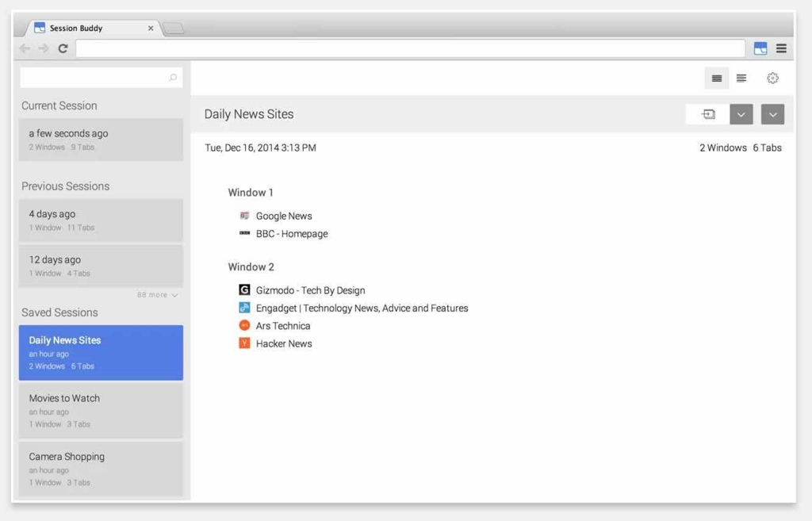812x521 pixels.
Task: Open the Hacker News link
Action: 284,343
